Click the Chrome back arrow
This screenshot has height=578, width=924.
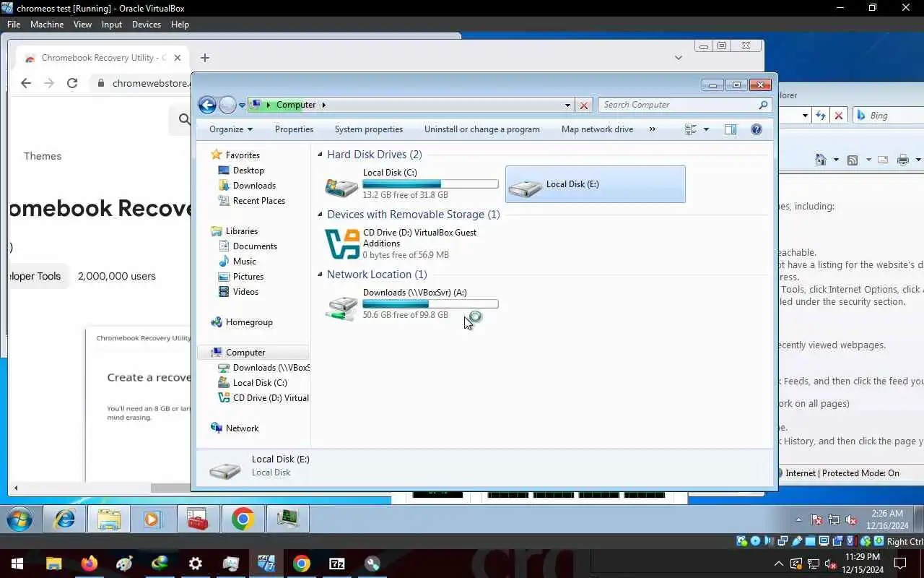tap(26, 83)
